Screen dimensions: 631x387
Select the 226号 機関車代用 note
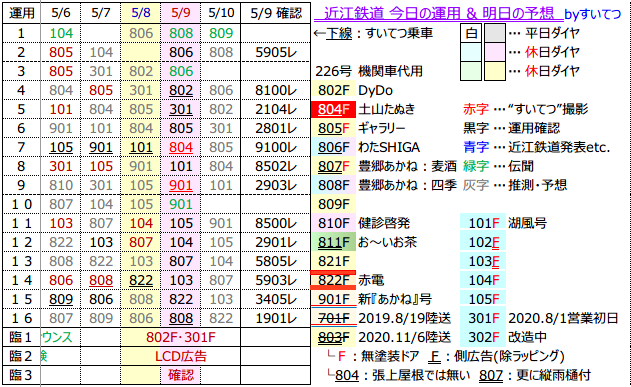tap(369, 72)
